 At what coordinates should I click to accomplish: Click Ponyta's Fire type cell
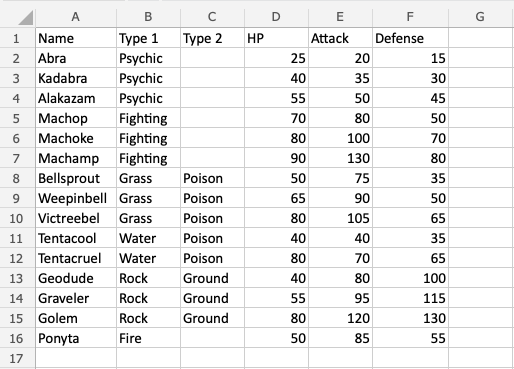coord(148,338)
